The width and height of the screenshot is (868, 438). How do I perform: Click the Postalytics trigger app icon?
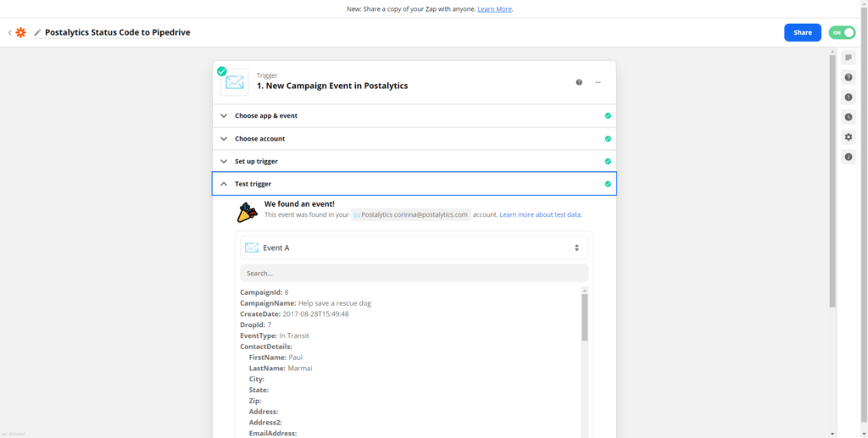[x=235, y=82]
